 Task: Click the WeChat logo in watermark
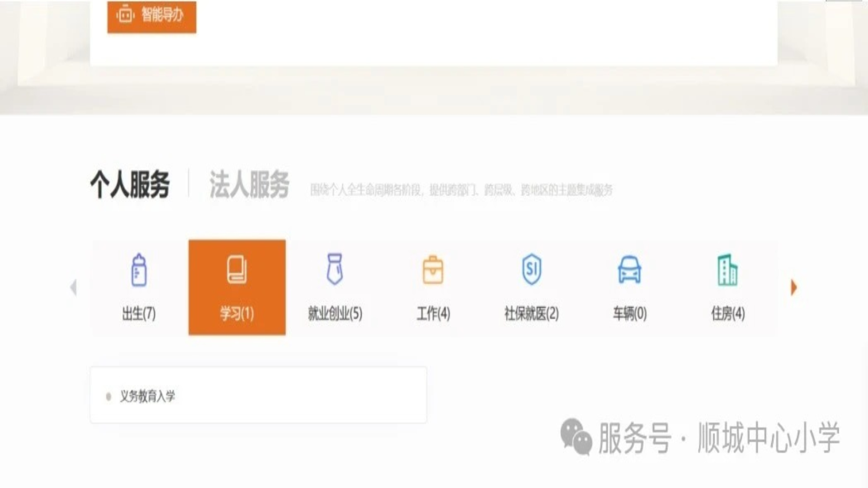click(x=576, y=436)
